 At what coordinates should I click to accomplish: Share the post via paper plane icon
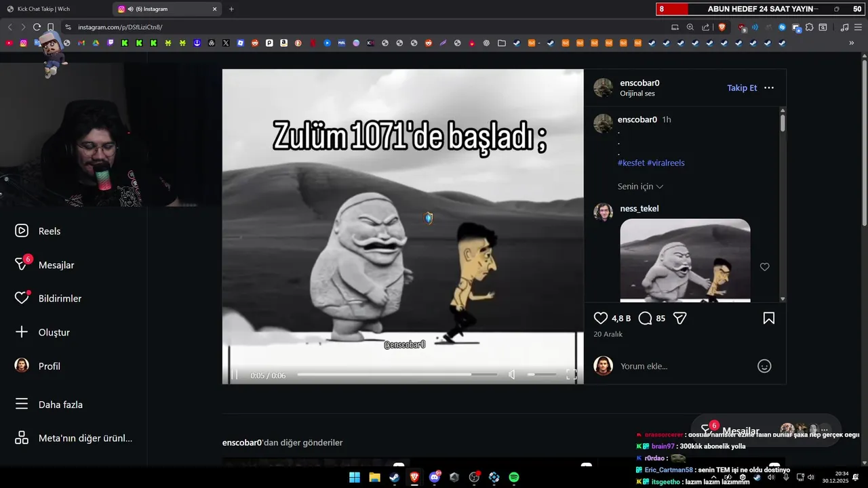tap(680, 318)
